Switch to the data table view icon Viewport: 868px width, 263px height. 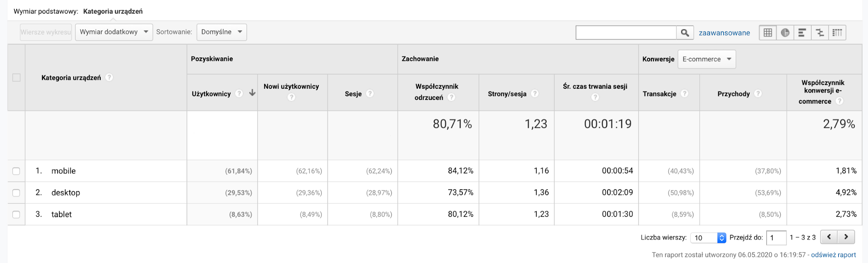(x=768, y=33)
